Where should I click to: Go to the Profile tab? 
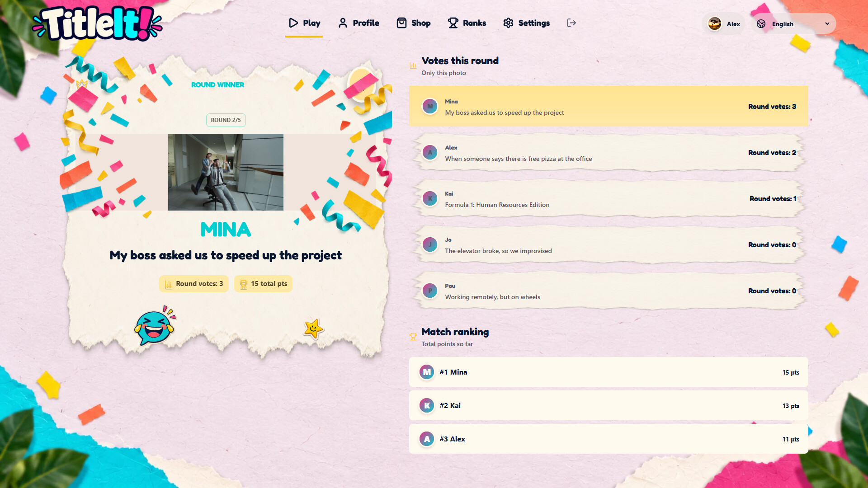[x=359, y=23]
